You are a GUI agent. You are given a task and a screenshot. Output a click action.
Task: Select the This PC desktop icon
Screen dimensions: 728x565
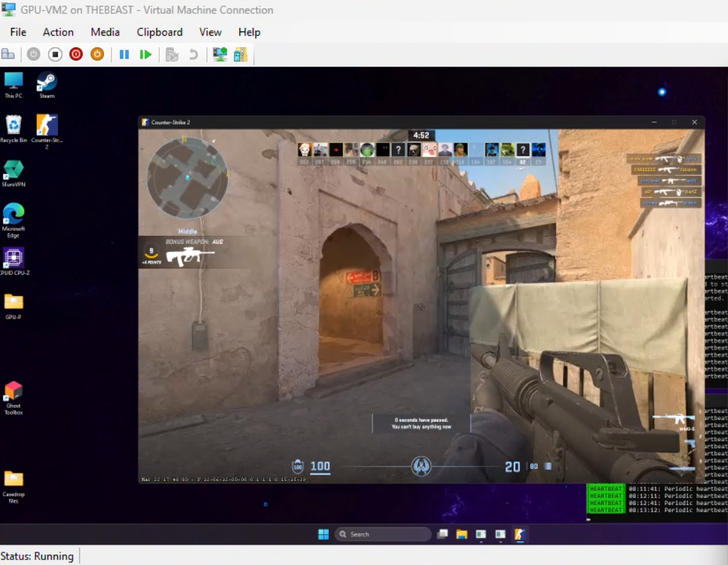tap(13, 85)
